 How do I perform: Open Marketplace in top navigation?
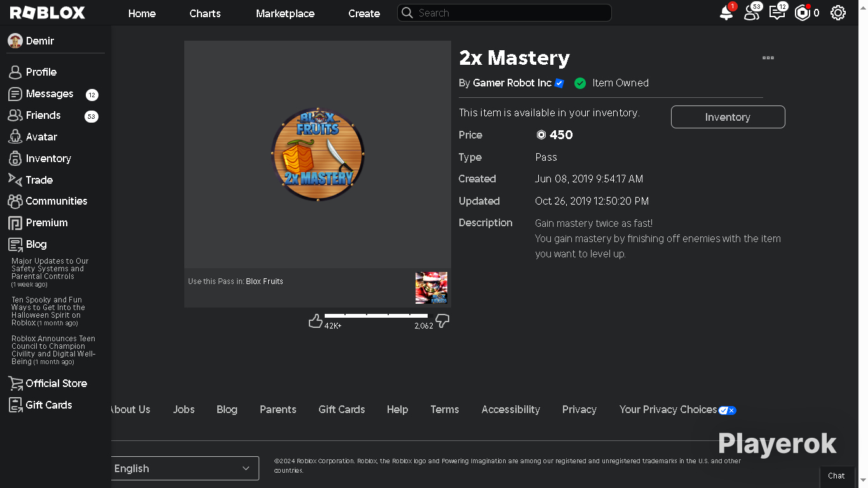pyautogui.click(x=285, y=13)
